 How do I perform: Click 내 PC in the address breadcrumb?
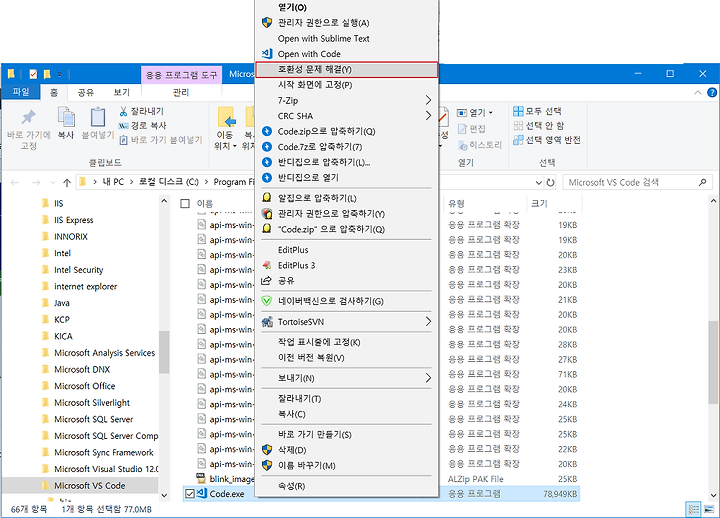pyautogui.click(x=113, y=182)
